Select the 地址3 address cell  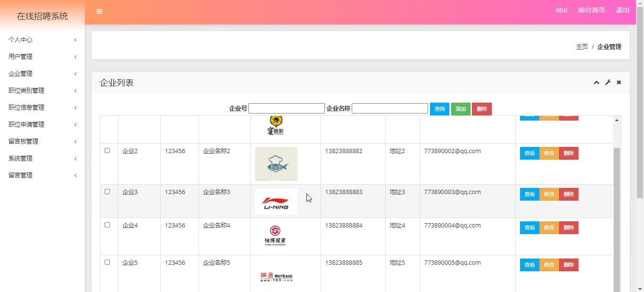click(x=397, y=192)
